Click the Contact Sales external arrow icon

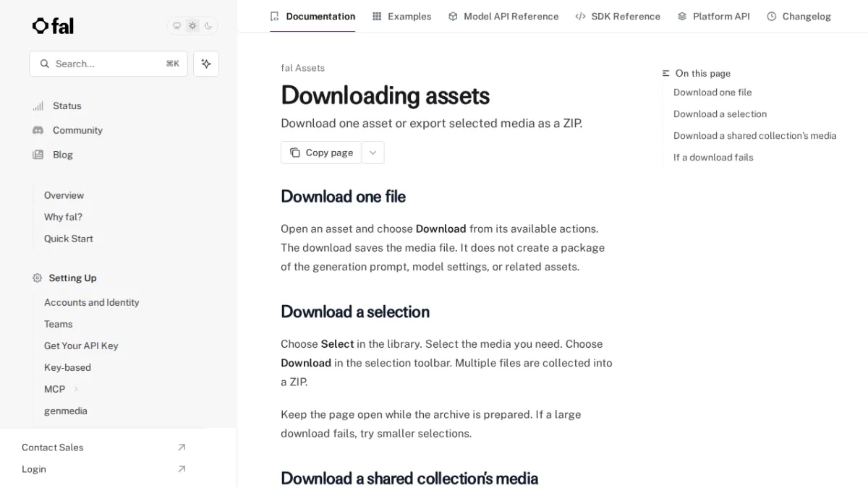182,448
